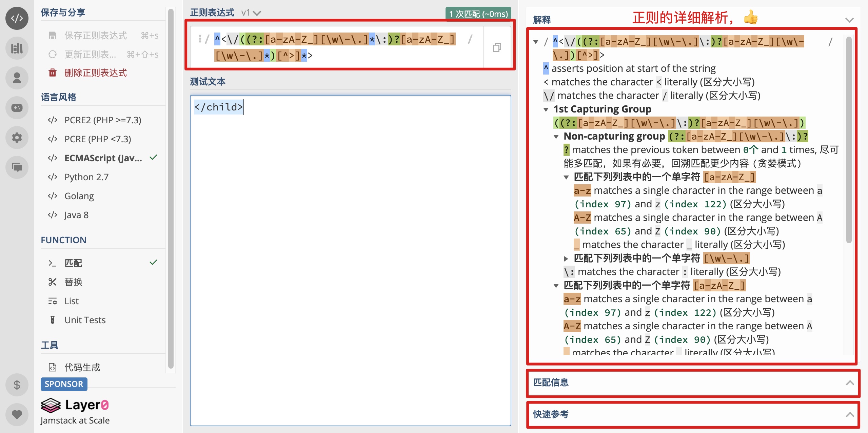The width and height of the screenshot is (868, 433).
Task: Open the user account icon
Action: (17, 78)
